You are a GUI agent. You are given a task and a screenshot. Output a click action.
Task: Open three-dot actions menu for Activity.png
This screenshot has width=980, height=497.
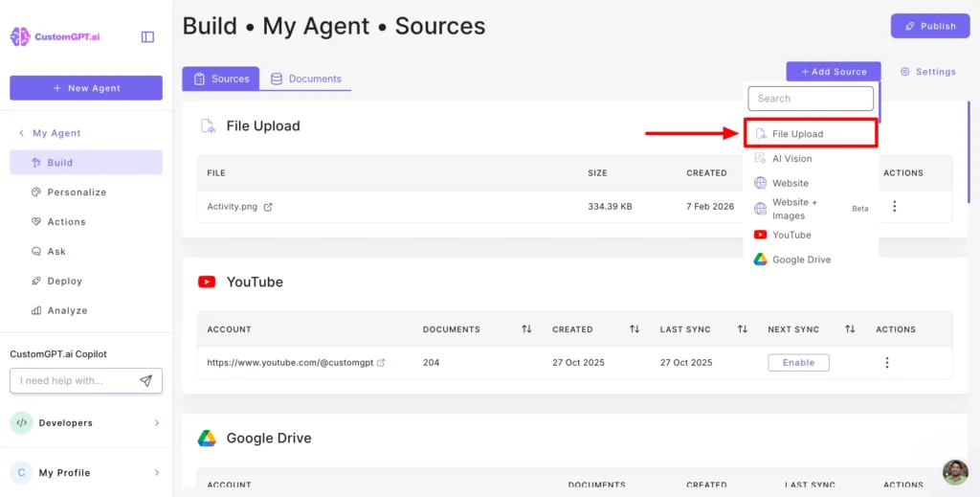895,207
